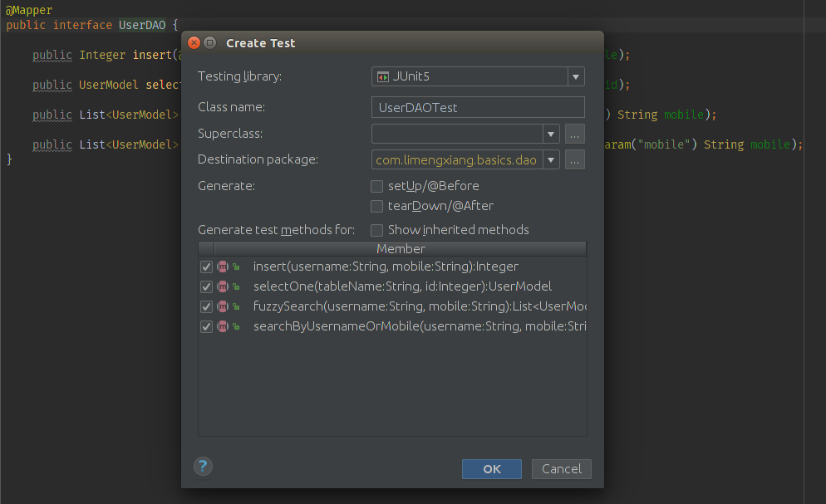
Task: Uncheck the insert method checkbox
Action: point(206,267)
